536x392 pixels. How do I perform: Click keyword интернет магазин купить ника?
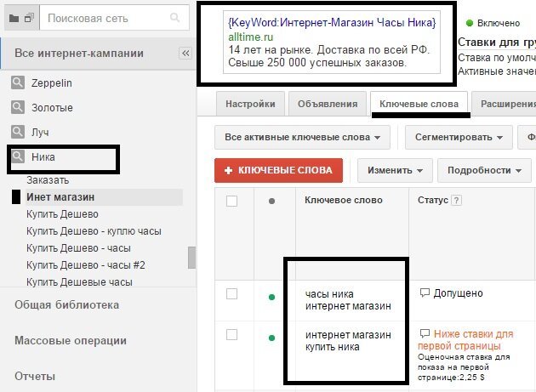coord(348,341)
